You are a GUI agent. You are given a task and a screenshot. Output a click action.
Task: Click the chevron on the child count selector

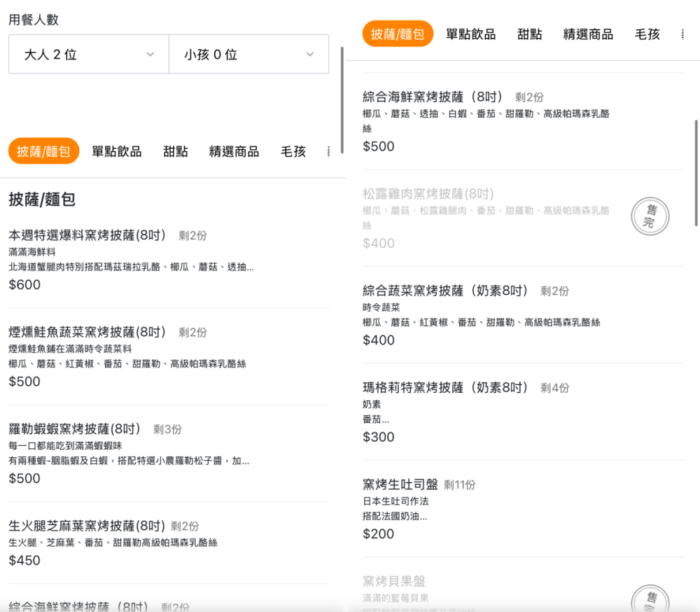tap(309, 54)
